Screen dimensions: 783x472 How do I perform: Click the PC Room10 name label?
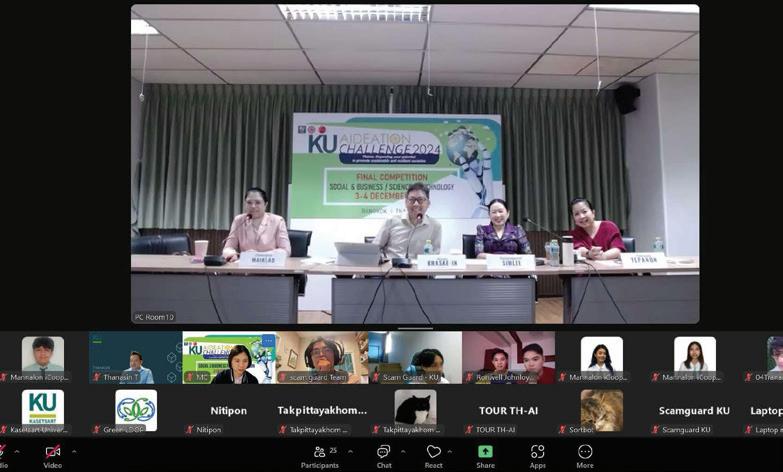154,317
